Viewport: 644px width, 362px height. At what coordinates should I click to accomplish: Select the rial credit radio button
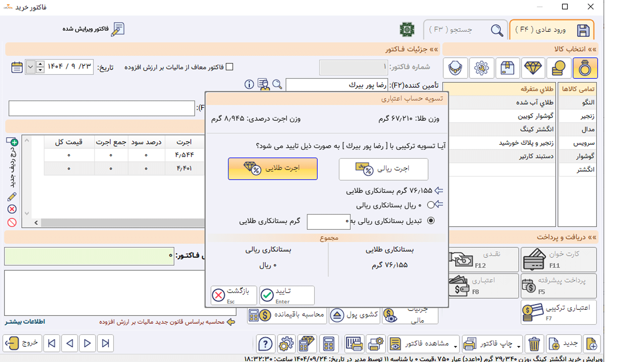pos(431,205)
